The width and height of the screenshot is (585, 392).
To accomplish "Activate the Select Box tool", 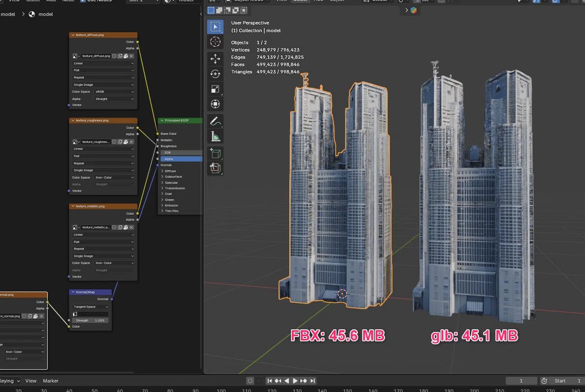I will click(215, 27).
